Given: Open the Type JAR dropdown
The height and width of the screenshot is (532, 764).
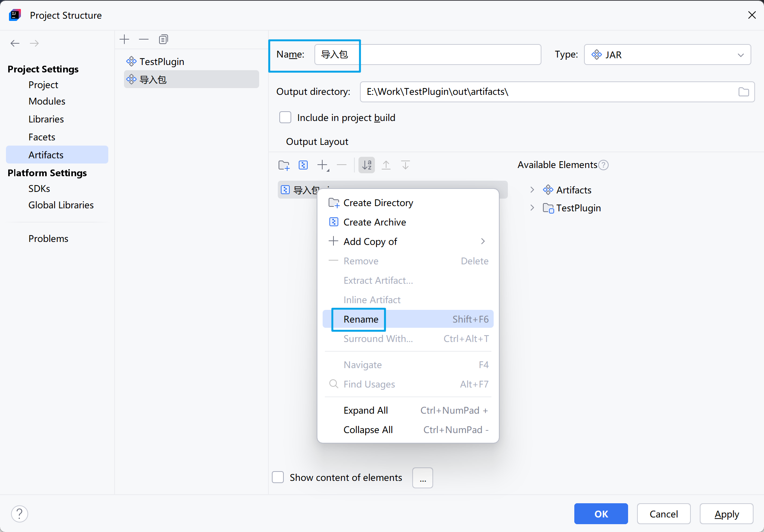Looking at the screenshot, I should [x=667, y=55].
